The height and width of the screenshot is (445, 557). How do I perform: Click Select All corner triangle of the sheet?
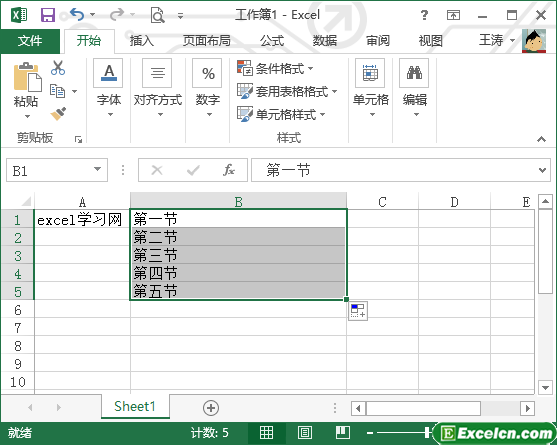pos(26,201)
